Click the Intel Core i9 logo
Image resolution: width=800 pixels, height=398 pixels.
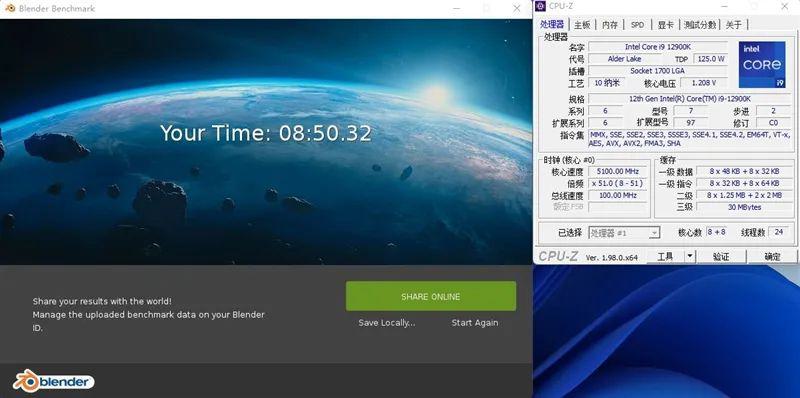pyautogui.click(x=762, y=64)
